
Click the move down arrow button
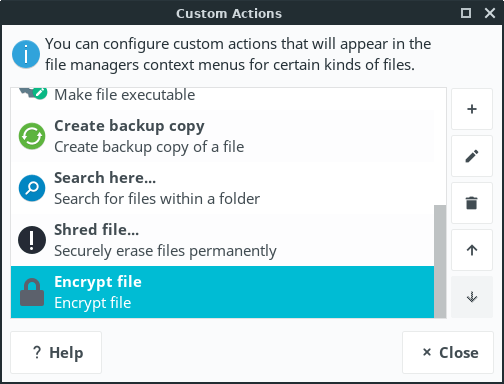[472, 297]
